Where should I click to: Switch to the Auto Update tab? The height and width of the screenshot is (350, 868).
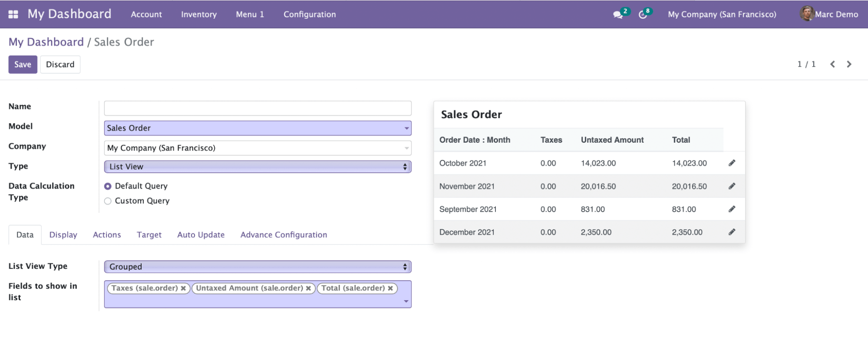(x=201, y=235)
